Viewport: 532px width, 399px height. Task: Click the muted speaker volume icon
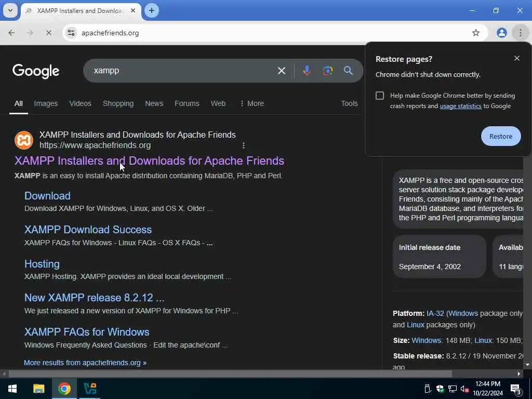tap(464, 389)
